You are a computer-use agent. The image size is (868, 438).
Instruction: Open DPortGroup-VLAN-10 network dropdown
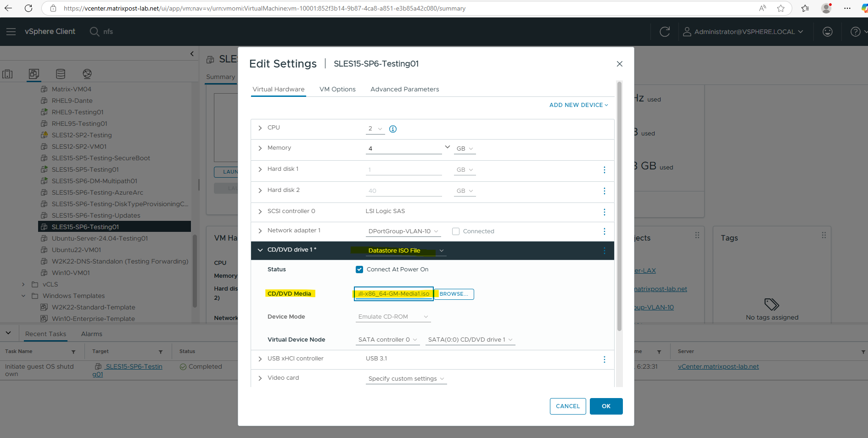pos(403,231)
